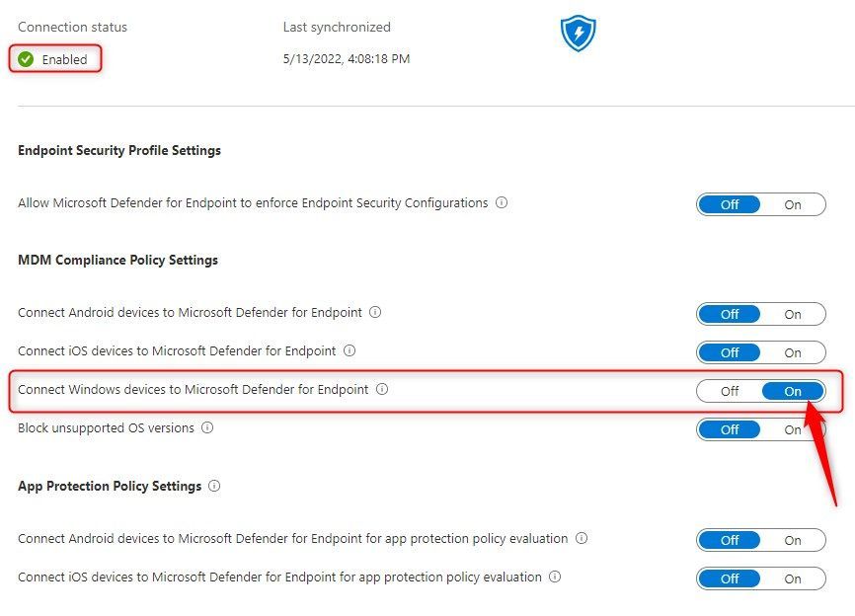
Task: Click the Microsoft Defender shield icon
Action: click(578, 35)
